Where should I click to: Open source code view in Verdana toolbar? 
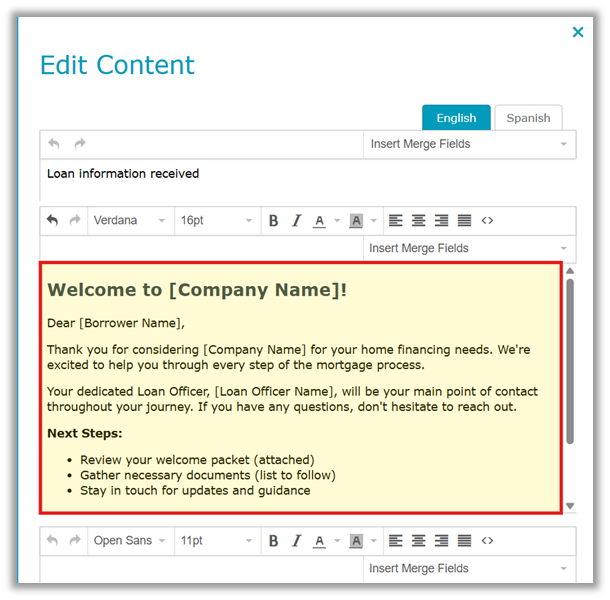(487, 221)
